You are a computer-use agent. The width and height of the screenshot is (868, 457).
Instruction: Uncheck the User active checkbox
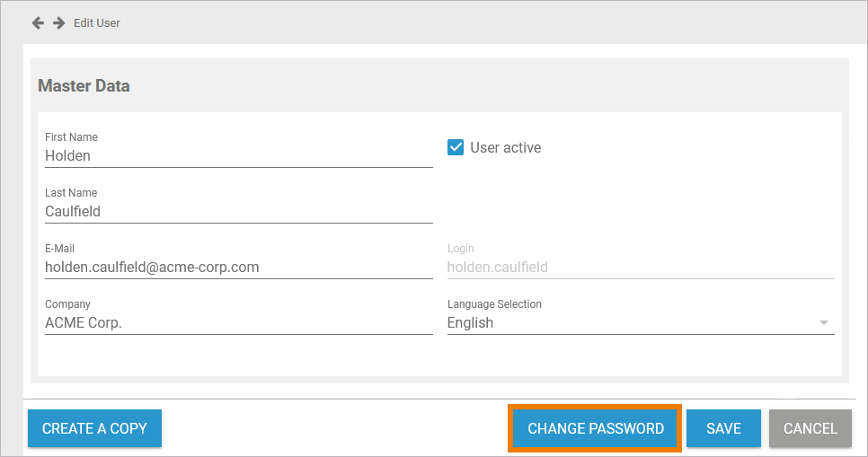(456, 147)
